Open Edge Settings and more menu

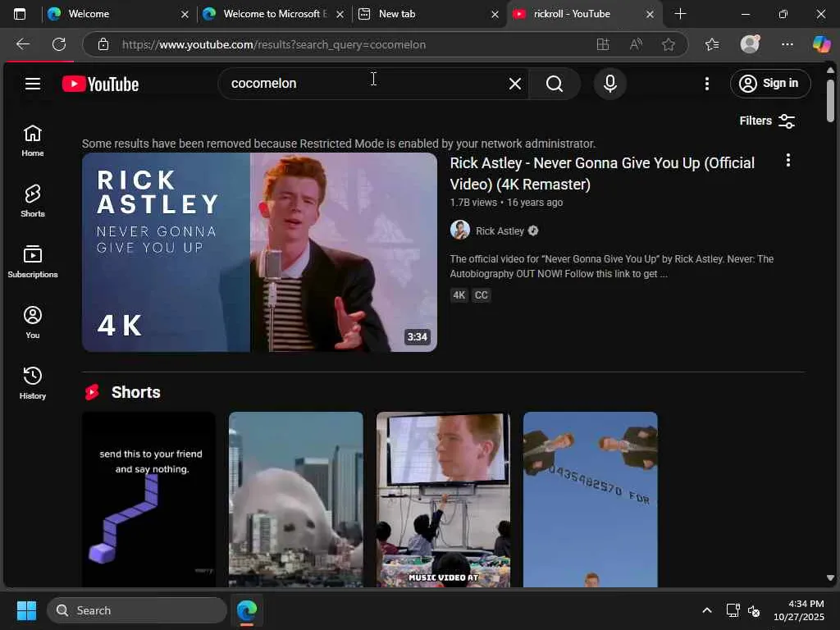click(787, 44)
